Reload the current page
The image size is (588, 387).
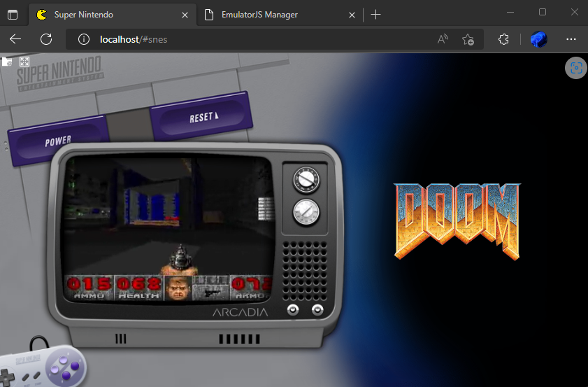pyautogui.click(x=46, y=39)
